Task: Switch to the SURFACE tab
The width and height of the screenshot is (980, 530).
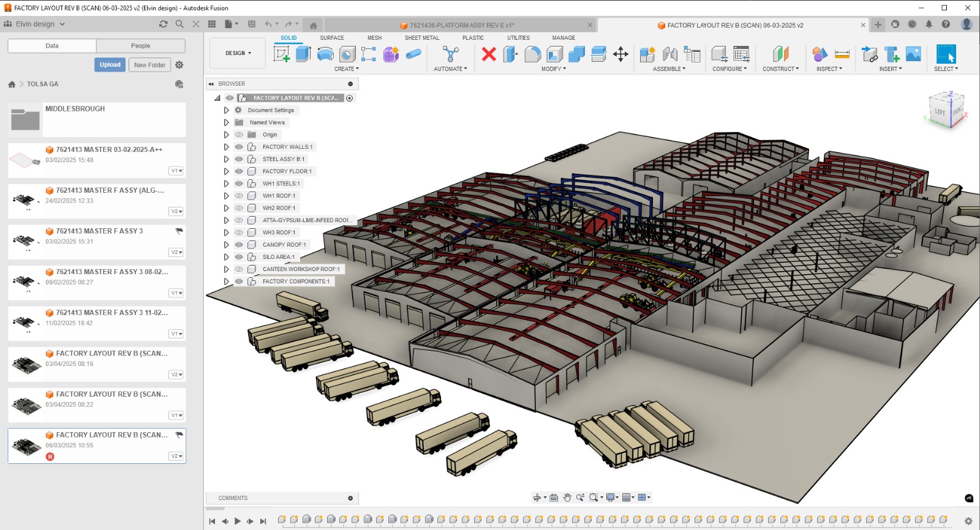Action: click(332, 38)
